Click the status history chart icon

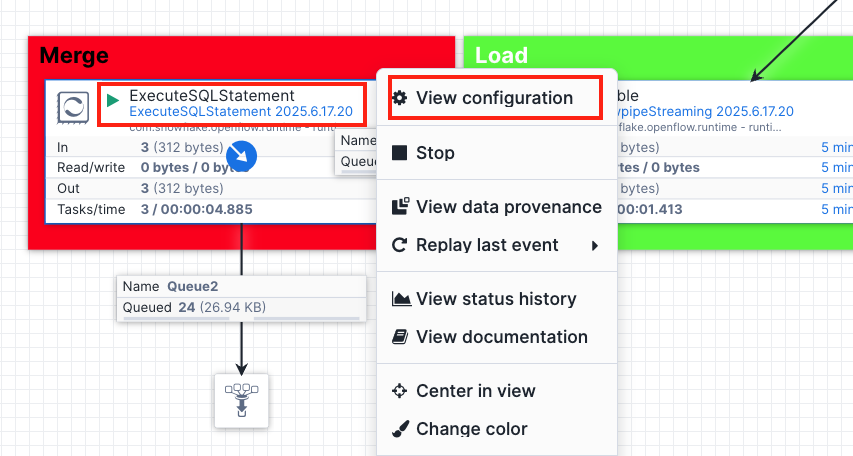pyautogui.click(x=400, y=299)
